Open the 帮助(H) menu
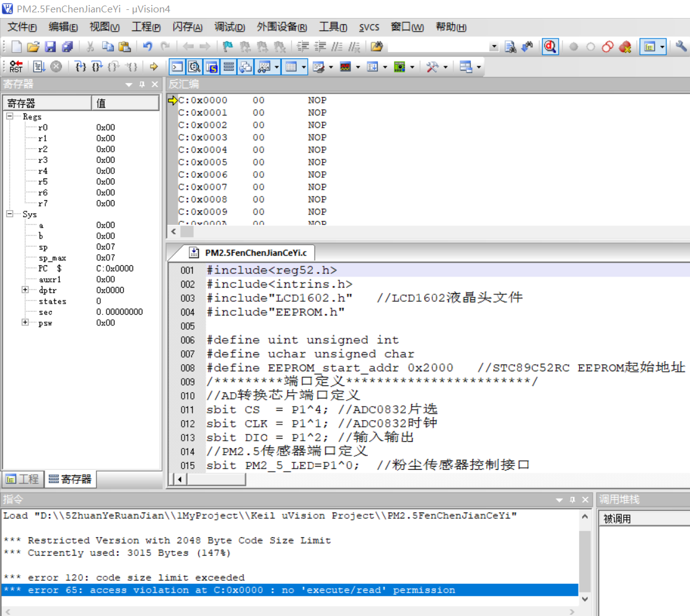690x616 pixels. click(451, 27)
